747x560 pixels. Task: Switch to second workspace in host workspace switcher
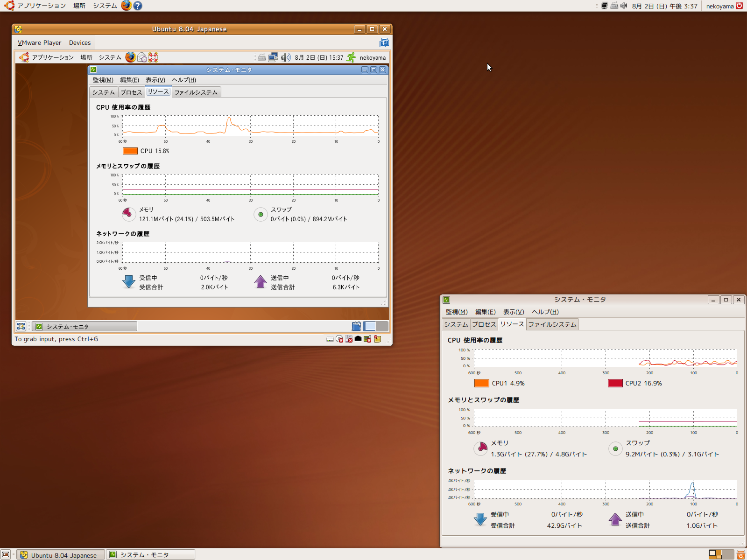tap(727, 554)
